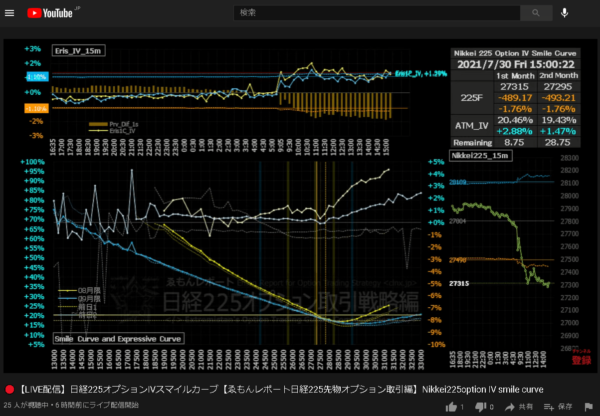Click the +2.88% IV change value
The height and width of the screenshot is (416, 600).
(x=515, y=131)
